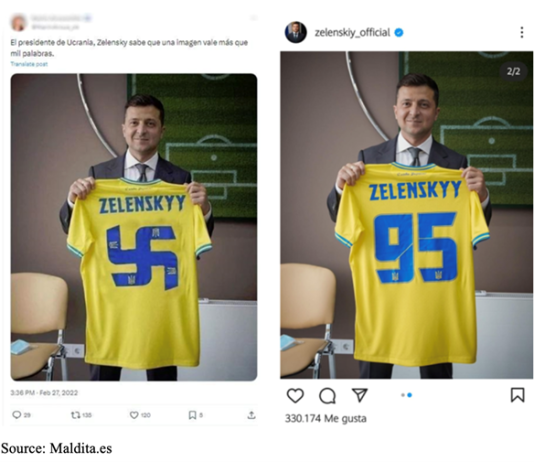
Task: Open the Instagram three-dot options menu
Action: 522,32
